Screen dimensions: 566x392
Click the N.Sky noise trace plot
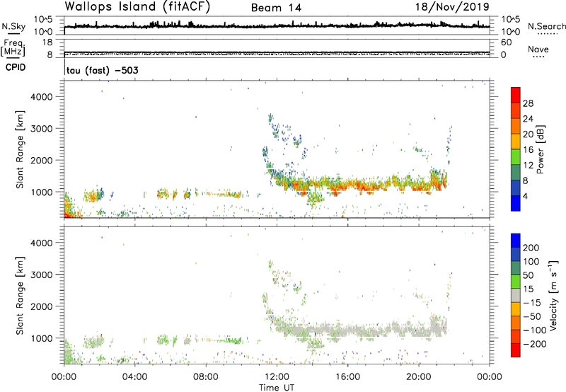click(x=277, y=25)
